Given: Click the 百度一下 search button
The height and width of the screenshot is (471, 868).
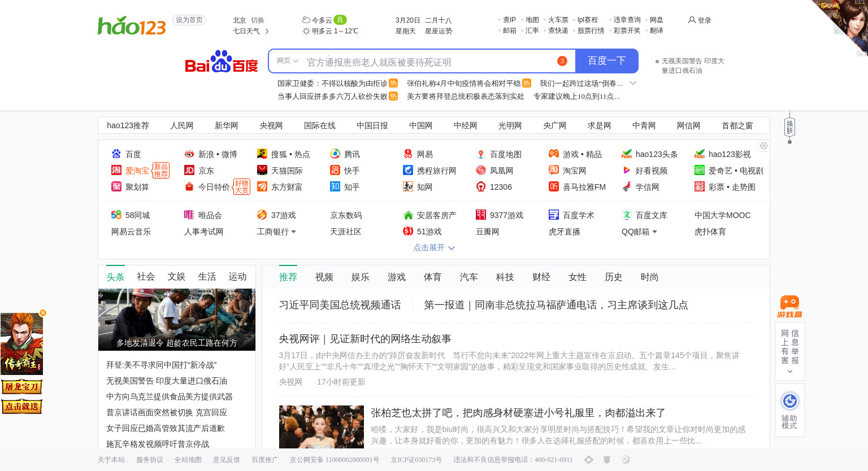Looking at the screenshot, I should tap(606, 61).
